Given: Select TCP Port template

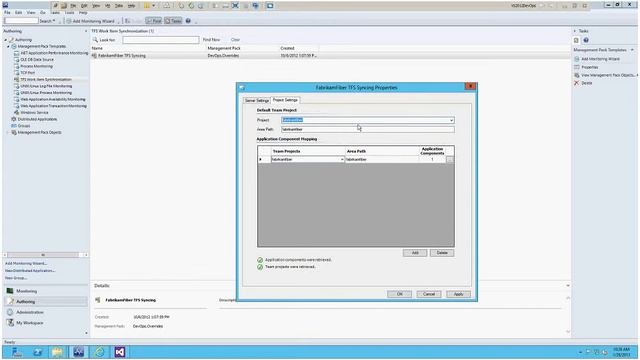Looking at the screenshot, I should [28, 73].
